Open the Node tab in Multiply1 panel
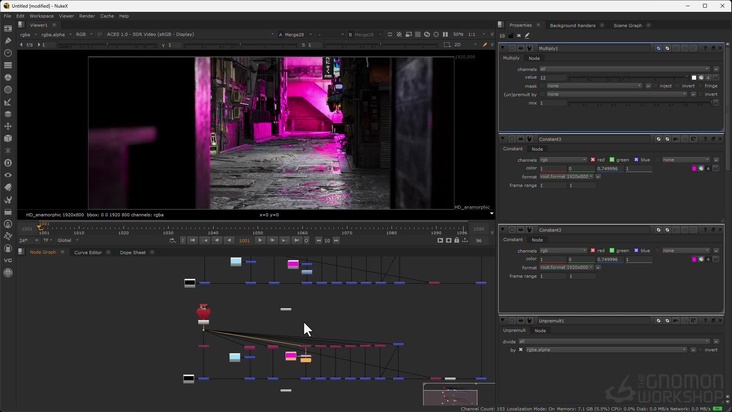 pyautogui.click(x=534, y=58)
